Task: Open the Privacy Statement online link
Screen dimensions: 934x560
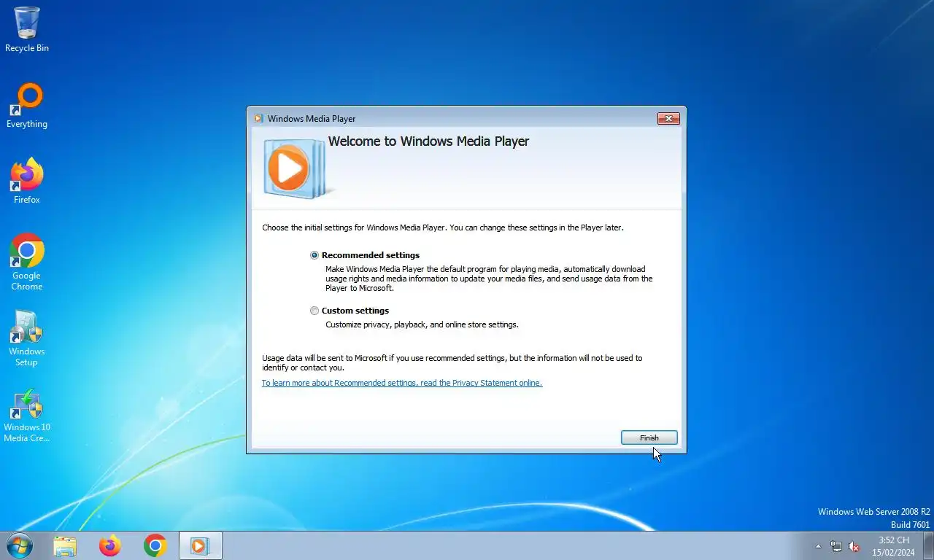Action: tap(402, 383)
